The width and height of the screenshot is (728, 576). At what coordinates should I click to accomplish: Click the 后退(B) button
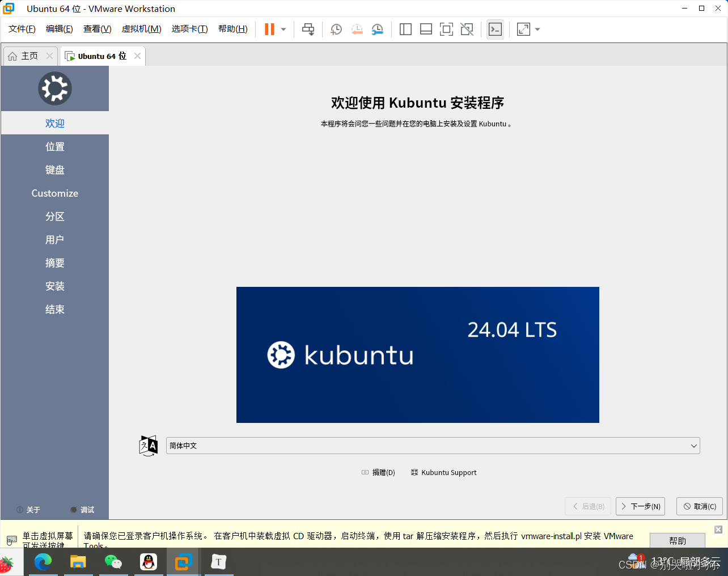[588, 506]
